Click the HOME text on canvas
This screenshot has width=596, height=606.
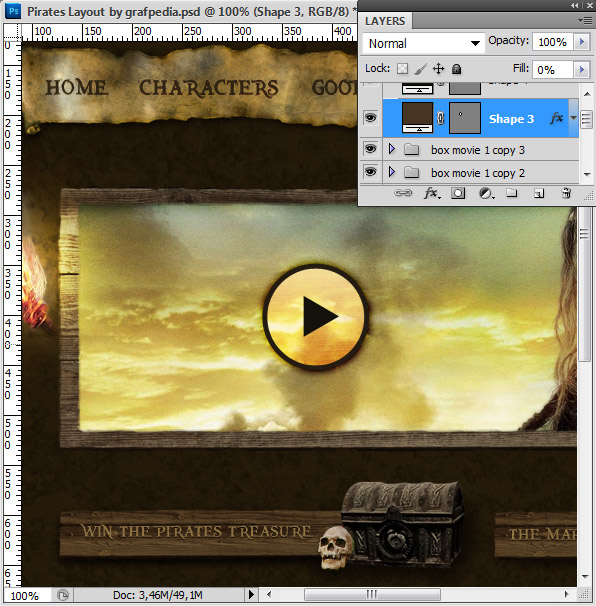[76, 87]
